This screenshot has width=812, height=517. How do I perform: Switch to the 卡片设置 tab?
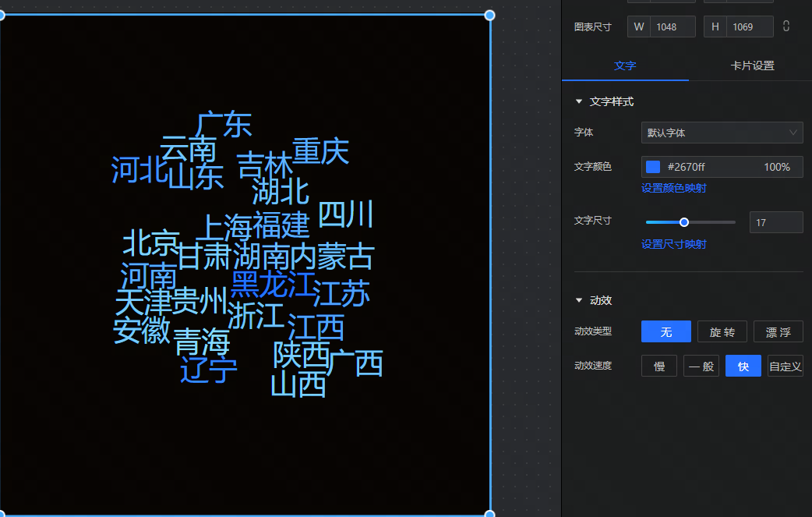click(x=752, y=66)
